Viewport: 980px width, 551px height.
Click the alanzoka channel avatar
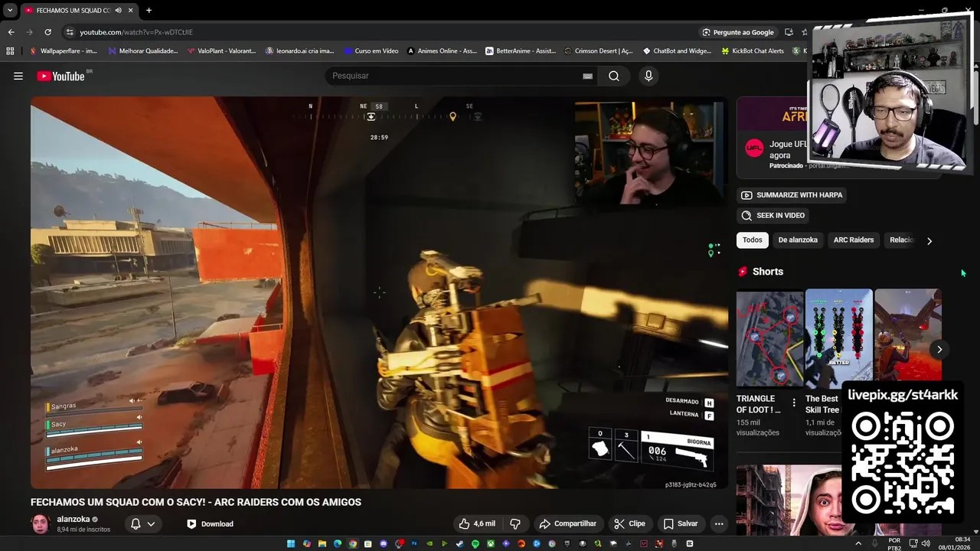(x=41, y=524)
